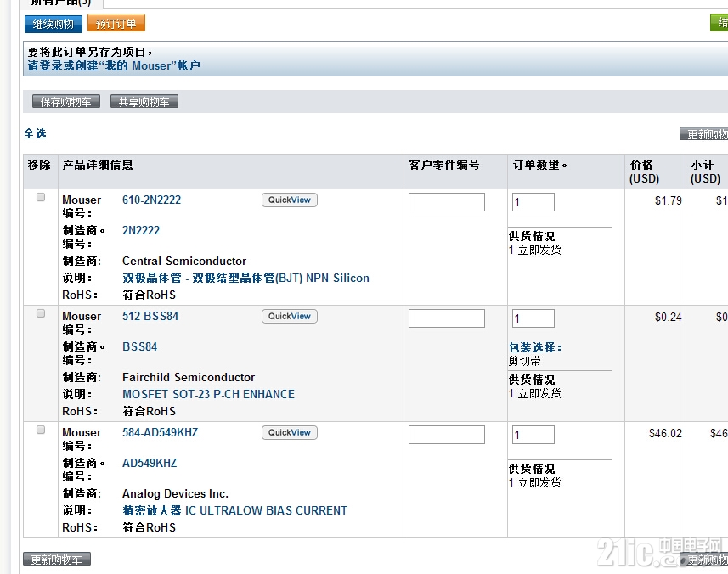Open the BJT NPN Silicon description link
Image resolution: width=728 pixels, height=574 pixels.
(x=245, y=278)
